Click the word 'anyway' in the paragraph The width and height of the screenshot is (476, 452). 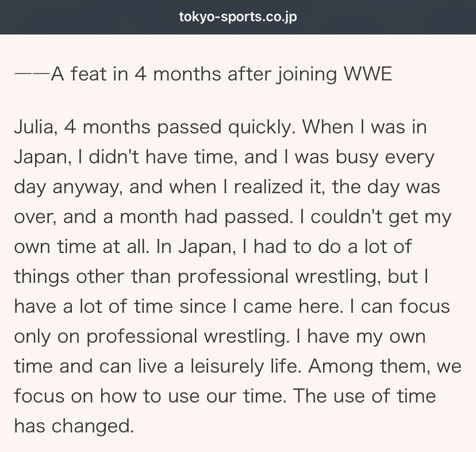(x=85, y=187)
